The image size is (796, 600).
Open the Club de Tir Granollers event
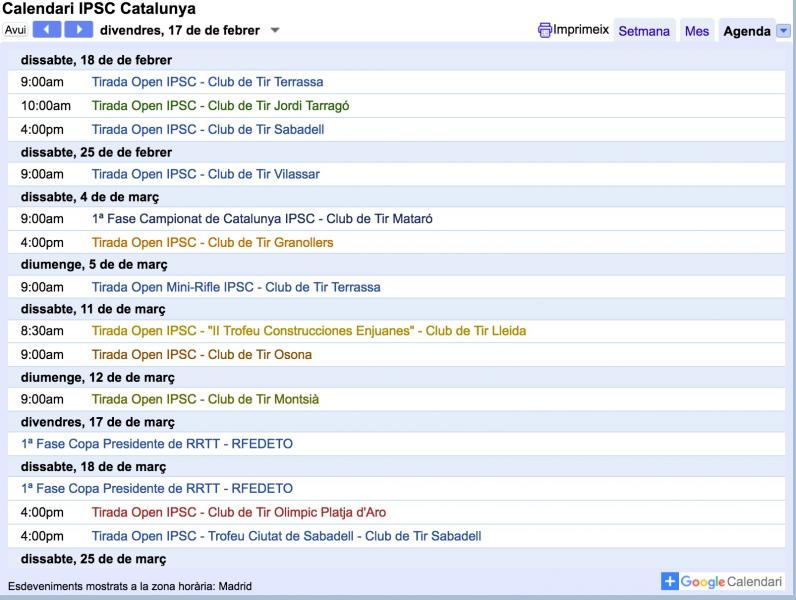212,243
